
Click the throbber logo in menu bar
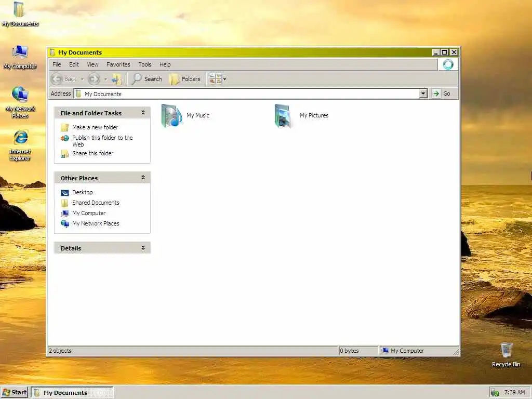[448, 64]
